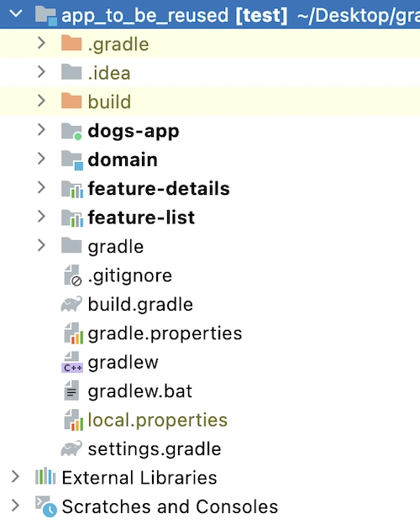This screenshot has width=420, height=524.
Task: Expand the feature-list module chevron
Action: tap(41, 216)
